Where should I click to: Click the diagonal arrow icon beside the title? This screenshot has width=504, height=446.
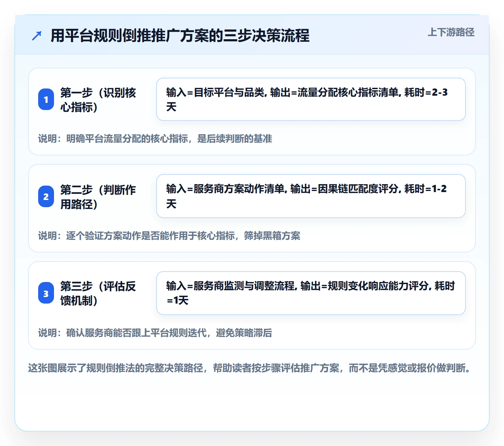37,36
